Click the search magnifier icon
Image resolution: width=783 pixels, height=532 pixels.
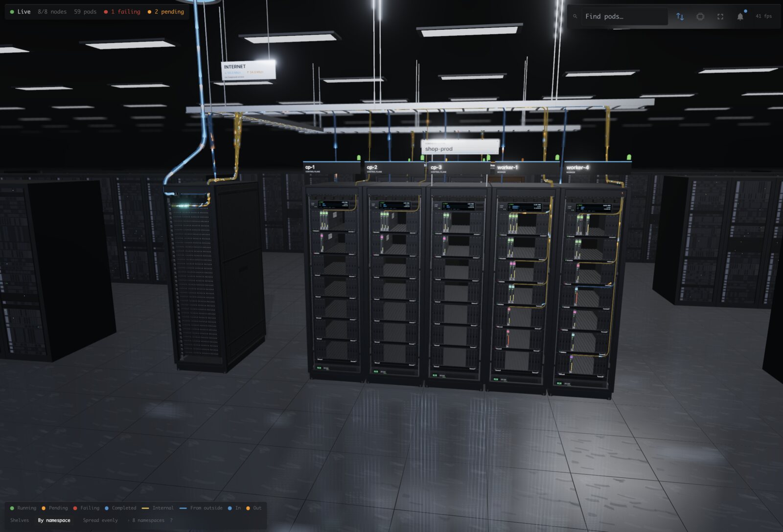coord(575,17)
